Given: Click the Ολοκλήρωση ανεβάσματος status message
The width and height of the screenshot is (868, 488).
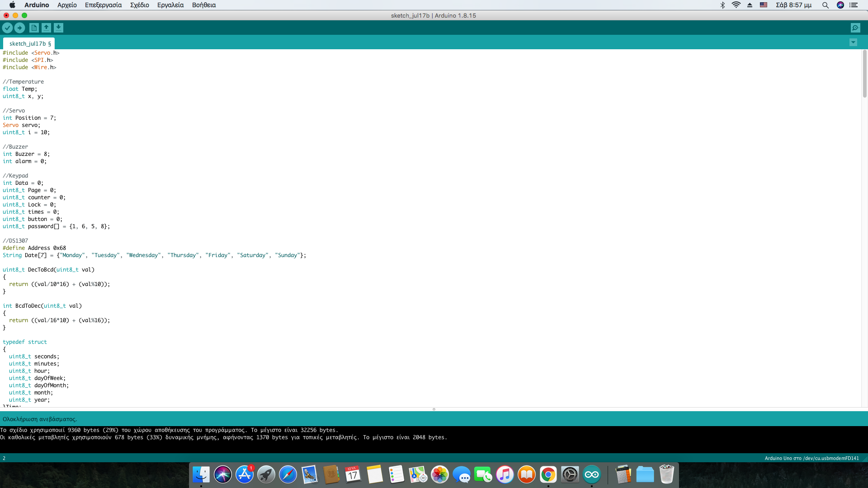Looking at the screenshot, I should (40, 419).
